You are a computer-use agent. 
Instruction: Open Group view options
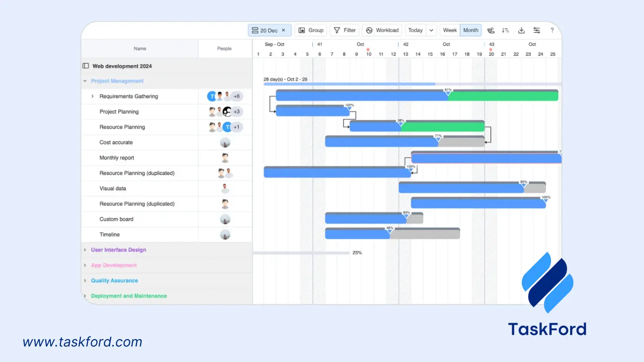pos(310,30)
